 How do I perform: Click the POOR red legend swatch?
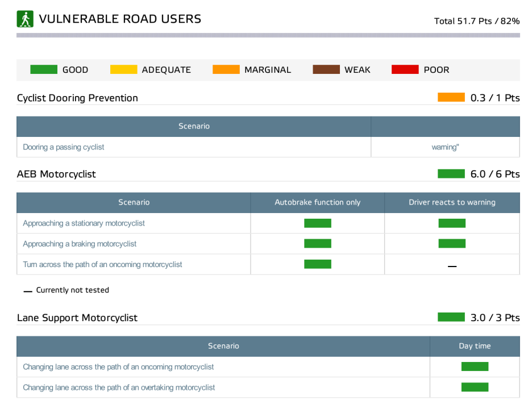[405, 69]
